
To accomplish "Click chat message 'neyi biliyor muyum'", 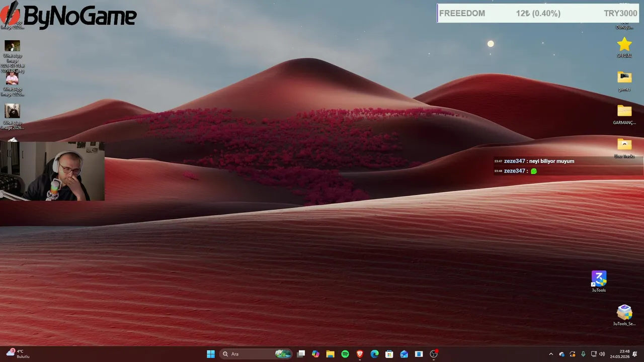I will click(x=551, y=161).
